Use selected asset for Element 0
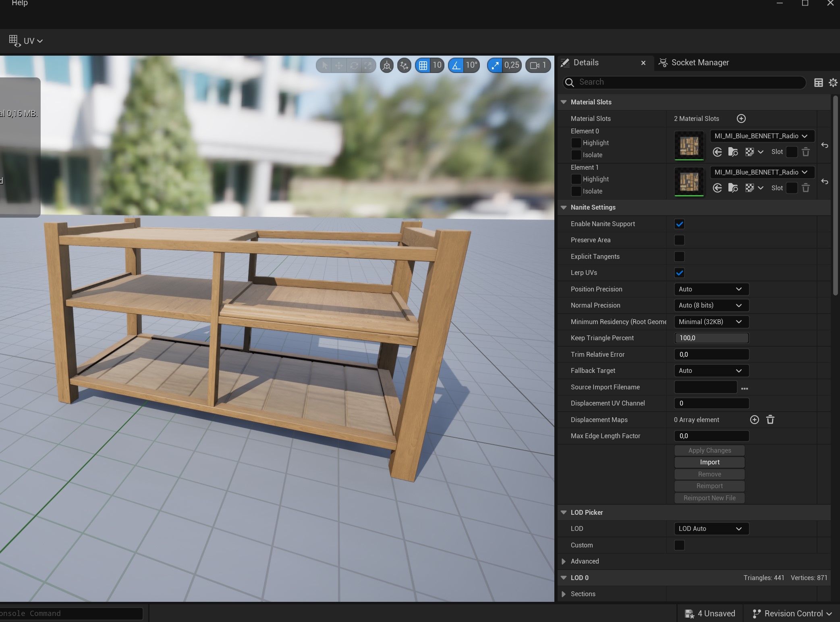 [717, 152]
